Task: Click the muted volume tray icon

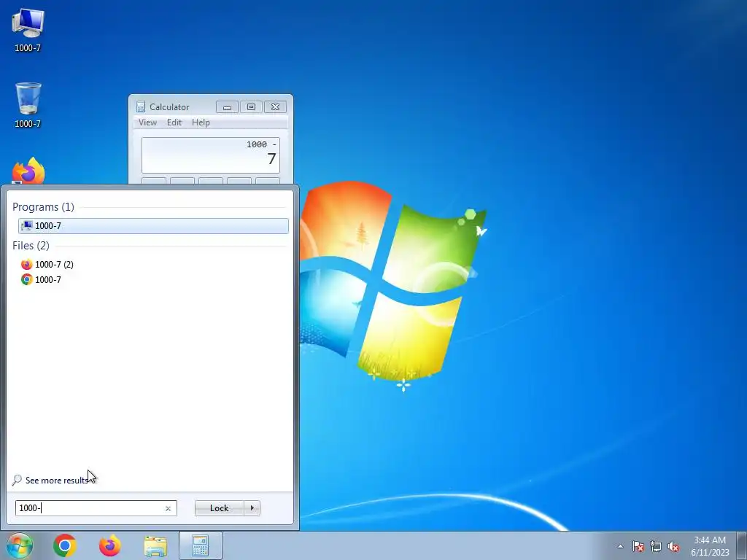Action: (673, 546)
